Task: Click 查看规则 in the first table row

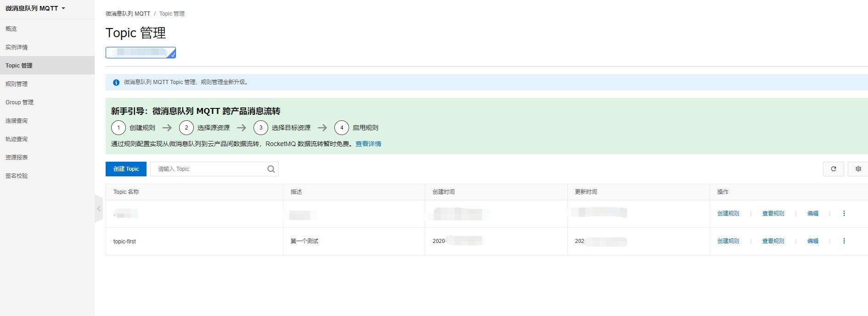Action: point(773,214)
